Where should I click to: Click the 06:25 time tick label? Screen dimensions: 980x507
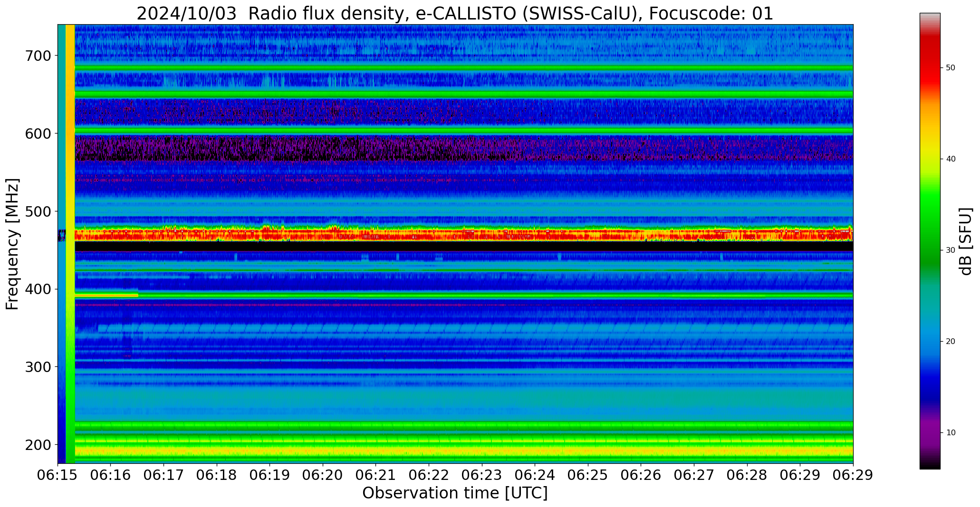click(x=588, y=475)
